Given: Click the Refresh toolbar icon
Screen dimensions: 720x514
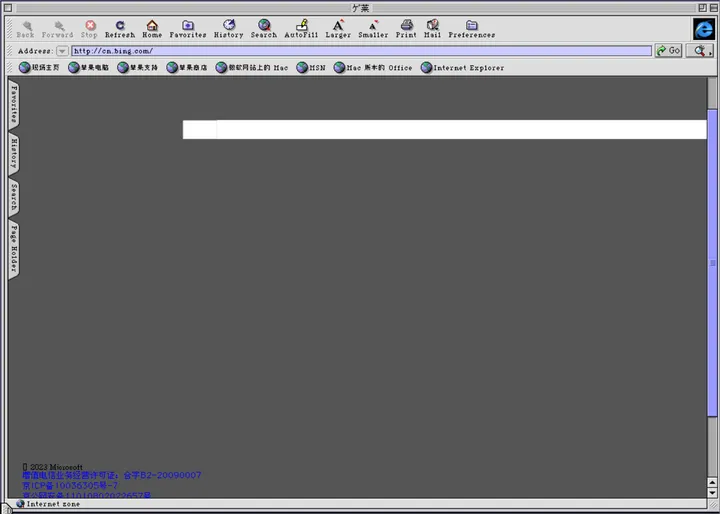Looking at the screenshot, I should pyautogui.click(x=120, y=25).
